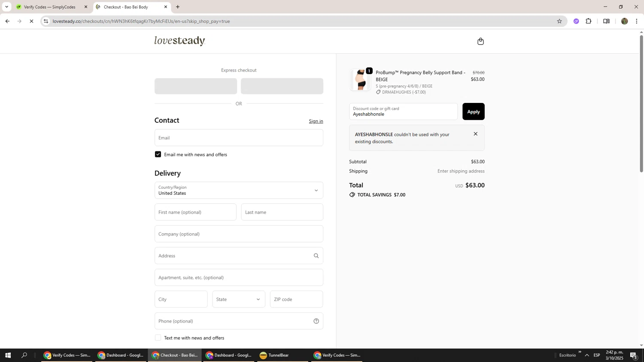Open the shopping bag cart icon
Viewport: 644px width, 362px height.
pos(480,41)
